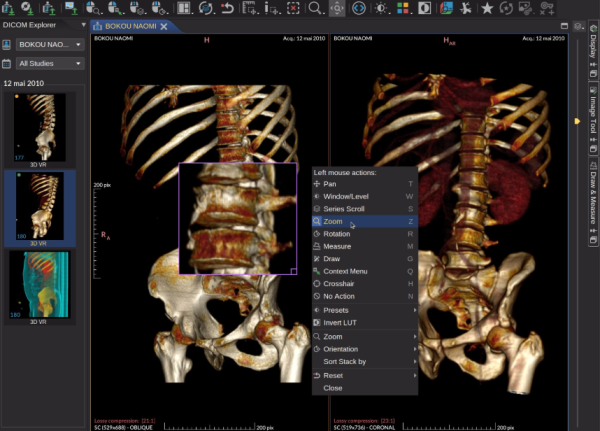Viewport: 600px width, 431px height.
Task: Open the synchronize views selector
Action: [206, 8]
